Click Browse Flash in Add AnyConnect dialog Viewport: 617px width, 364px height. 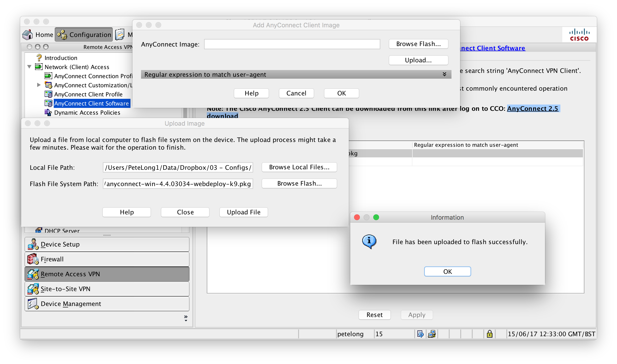(419, 44)
